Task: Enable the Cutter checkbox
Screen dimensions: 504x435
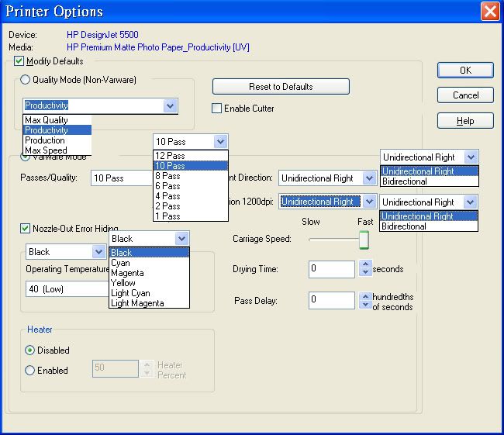Action: click(217, 109)
